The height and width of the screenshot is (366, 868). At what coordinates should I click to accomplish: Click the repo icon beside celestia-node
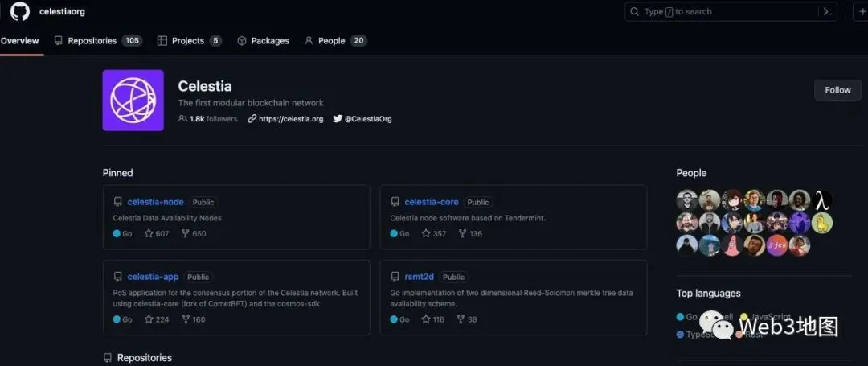[118, 202]
